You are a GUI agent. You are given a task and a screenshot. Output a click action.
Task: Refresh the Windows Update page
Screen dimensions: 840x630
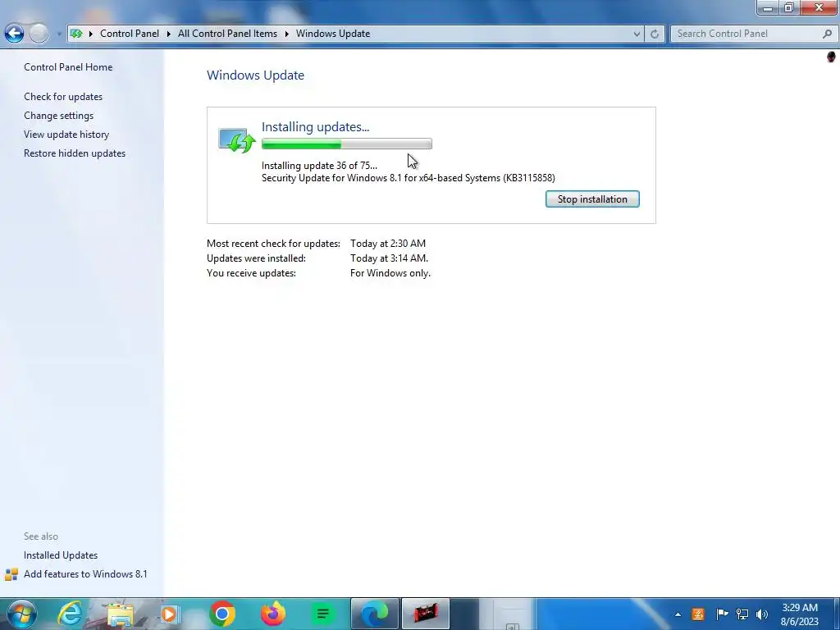pyautogui.click(x=654, y=34)
